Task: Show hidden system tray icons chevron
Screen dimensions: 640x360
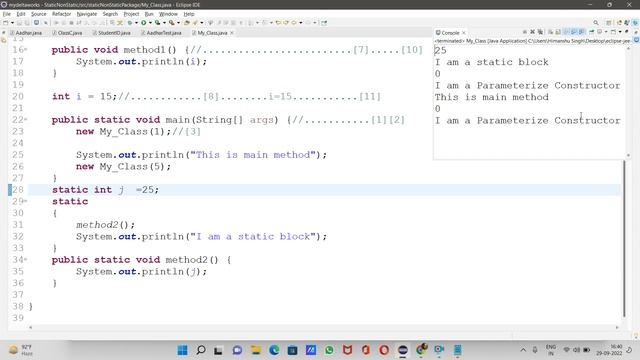Action: [x=523, y=350]
